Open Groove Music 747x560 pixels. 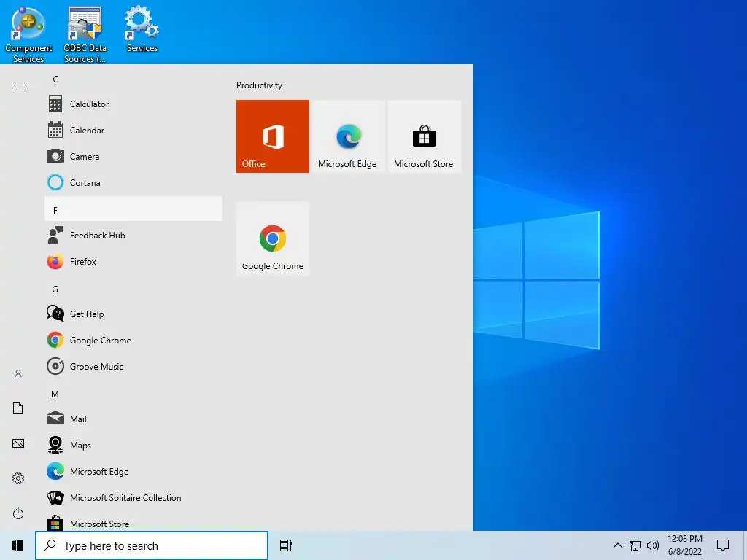(133, 366)
